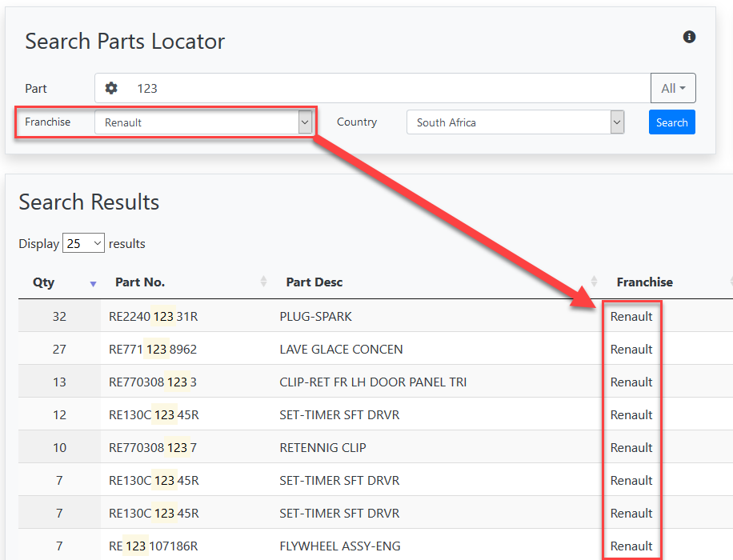The image size is (733, 560).
Task: Select part number RE2240 123 31R
Action: click(154, 317)
